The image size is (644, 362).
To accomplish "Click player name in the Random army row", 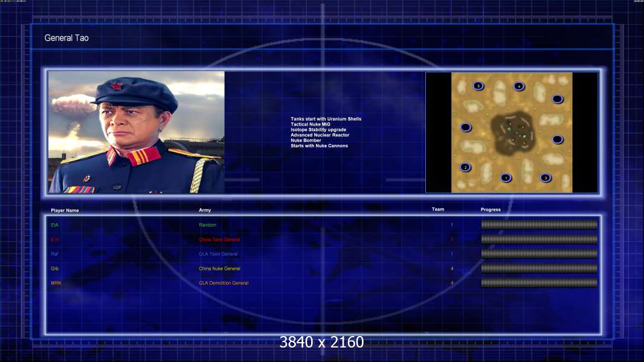I will coord(54,225).
